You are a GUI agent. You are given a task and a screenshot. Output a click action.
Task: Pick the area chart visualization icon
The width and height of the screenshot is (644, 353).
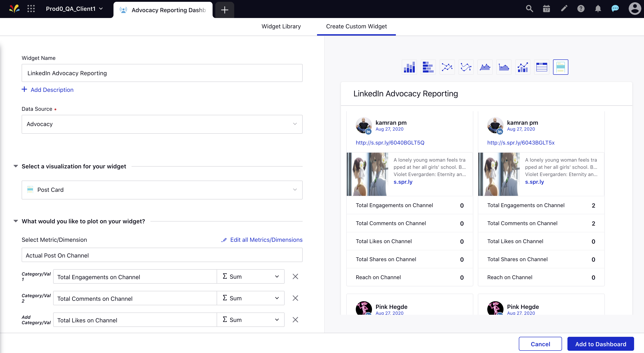point(485,67)
